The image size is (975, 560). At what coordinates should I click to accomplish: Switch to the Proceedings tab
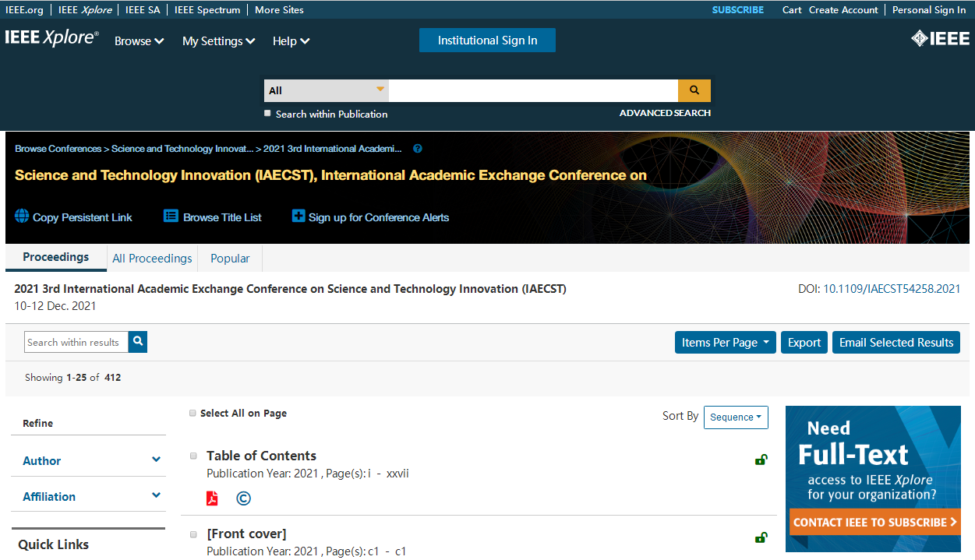56,258
